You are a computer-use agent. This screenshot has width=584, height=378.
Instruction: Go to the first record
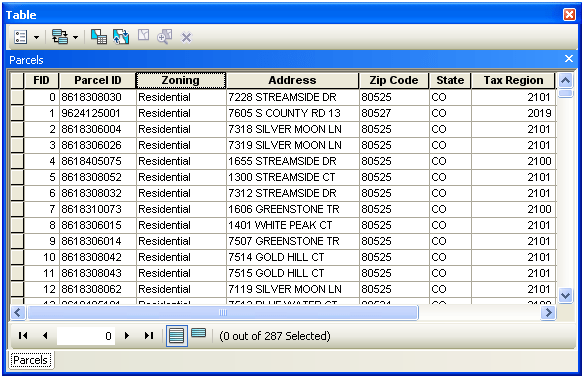point(23,336)
